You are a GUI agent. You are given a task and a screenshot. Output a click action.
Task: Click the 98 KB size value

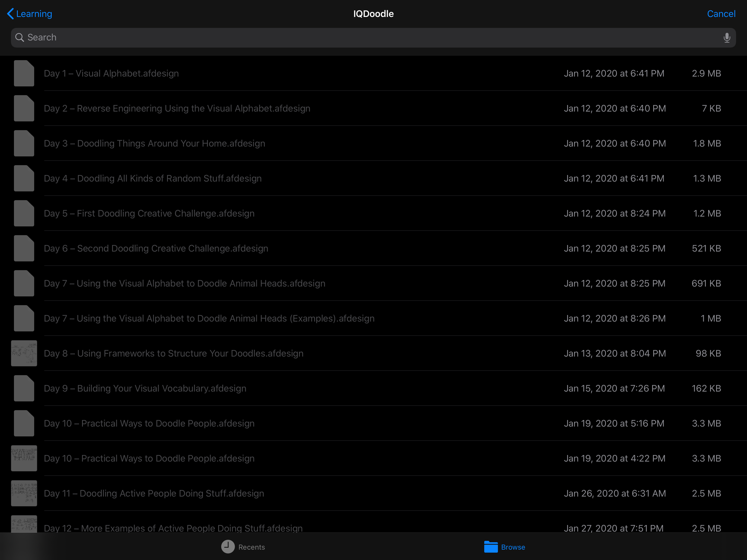708,353
